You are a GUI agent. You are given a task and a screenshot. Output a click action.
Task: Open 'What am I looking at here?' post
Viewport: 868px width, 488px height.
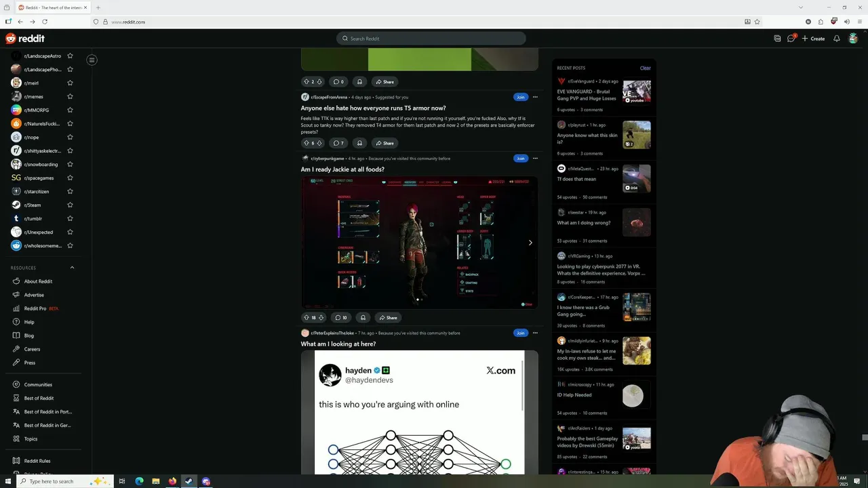pos(338,344)
